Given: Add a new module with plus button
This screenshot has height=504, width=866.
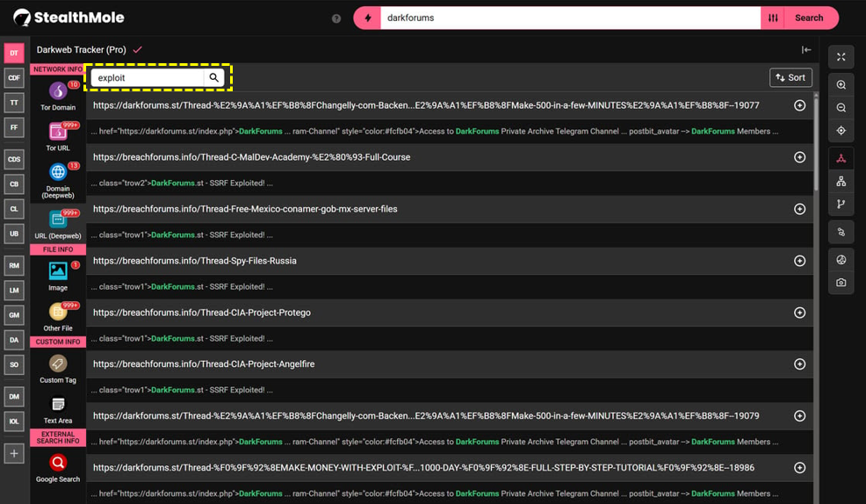Looking at the screenshot, I should [14, 454].
